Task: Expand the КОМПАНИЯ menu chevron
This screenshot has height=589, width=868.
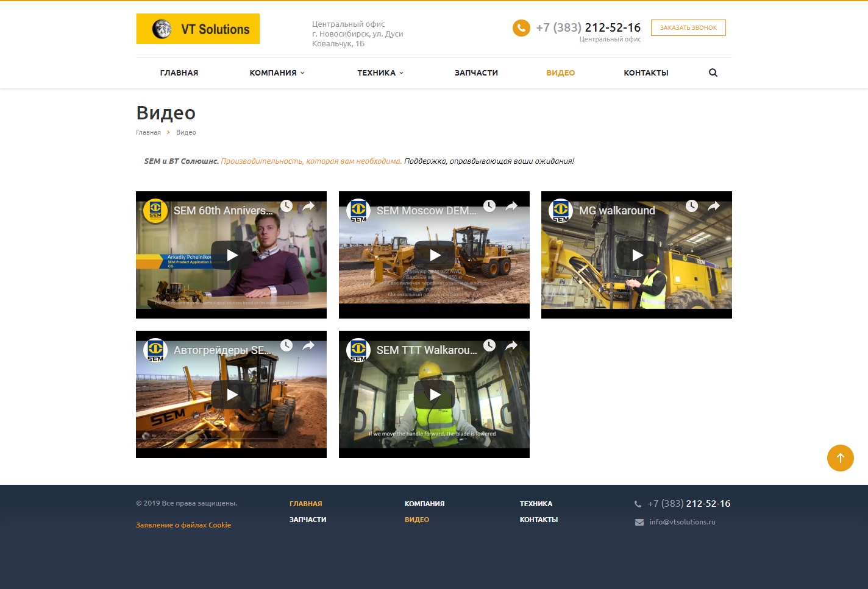Action: point(302,73)
